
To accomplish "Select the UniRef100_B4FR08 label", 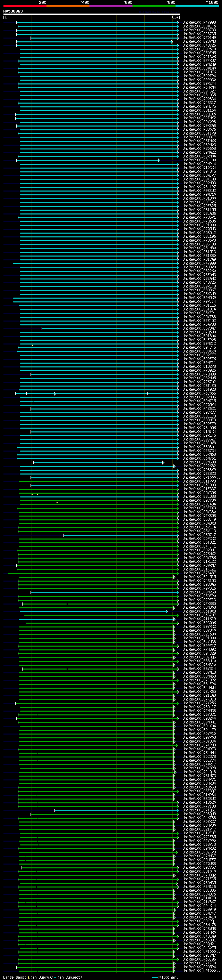I will point(199,340).
